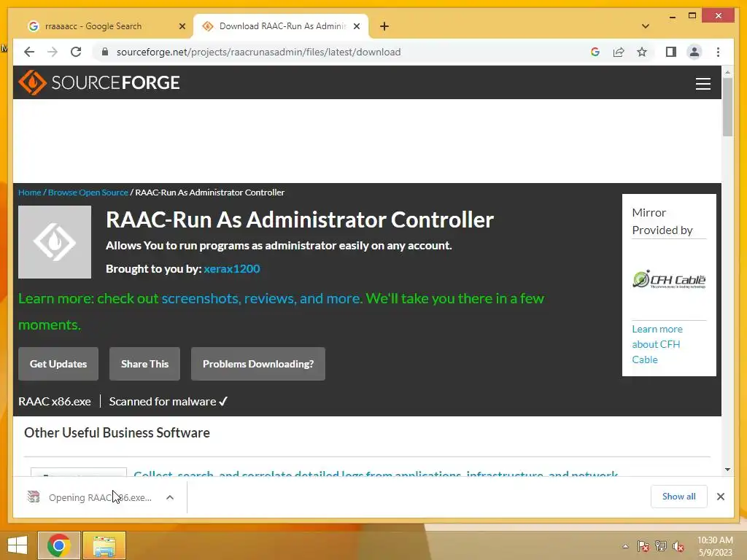Click the Google icon in address bar

pos(595,52)
